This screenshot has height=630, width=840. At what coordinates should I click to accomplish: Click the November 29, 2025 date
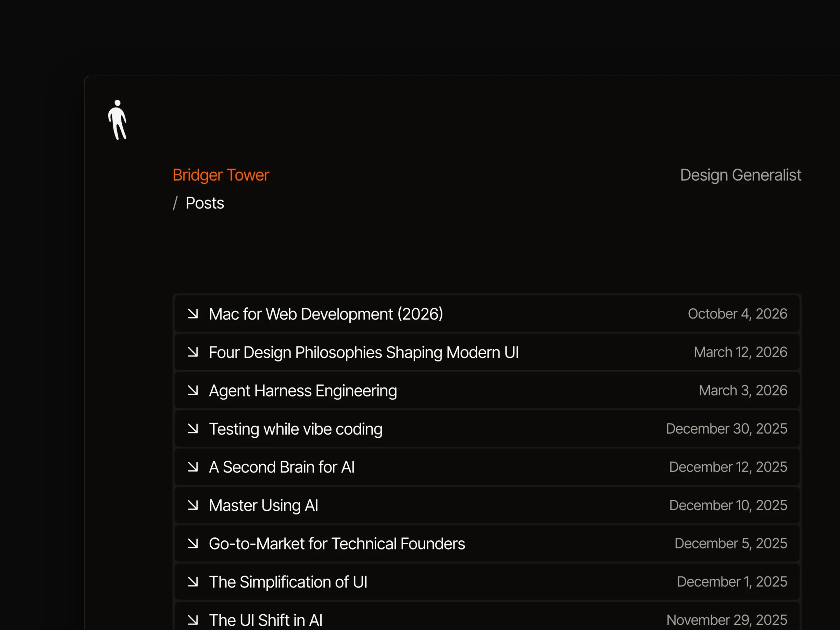tap(727, 620)
